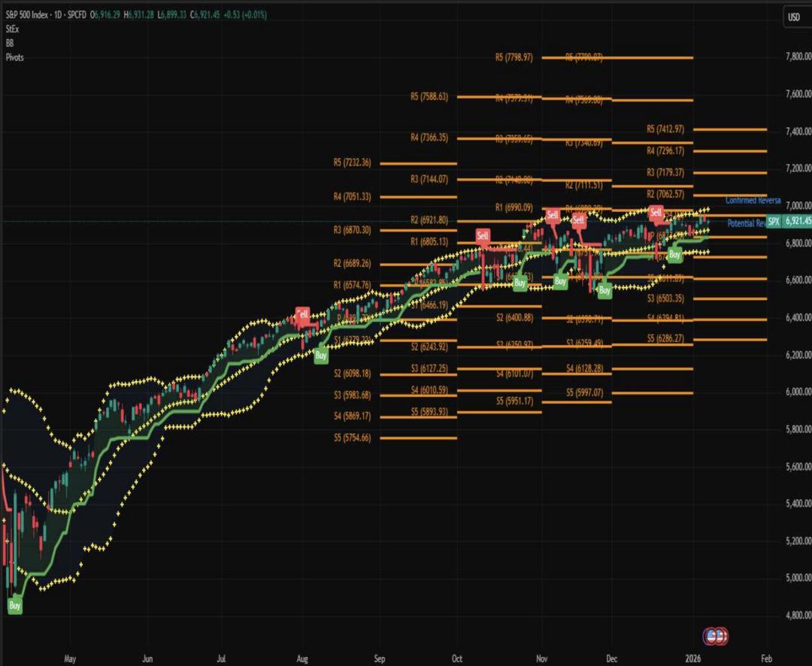Image resolution: width=812 pixels, height=666 pixels.
Task: Click the Sell signal marker in early August
Action: (302, 313)
